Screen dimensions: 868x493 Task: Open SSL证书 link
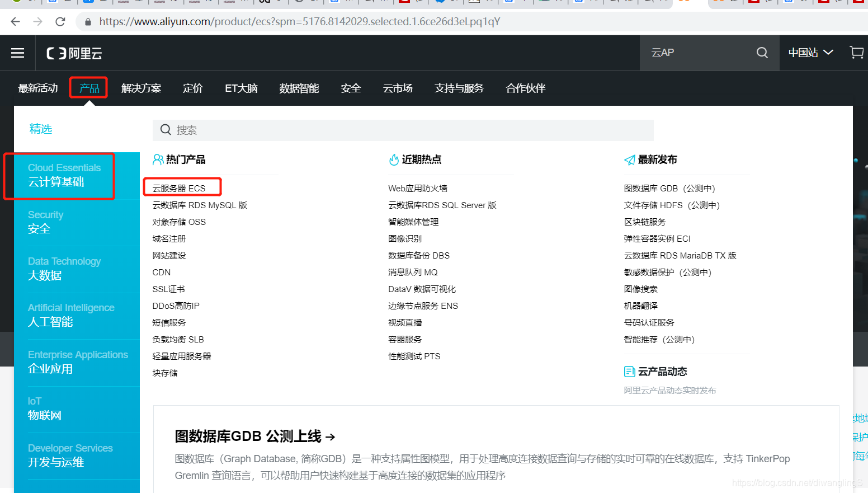[x=168, y=289]
